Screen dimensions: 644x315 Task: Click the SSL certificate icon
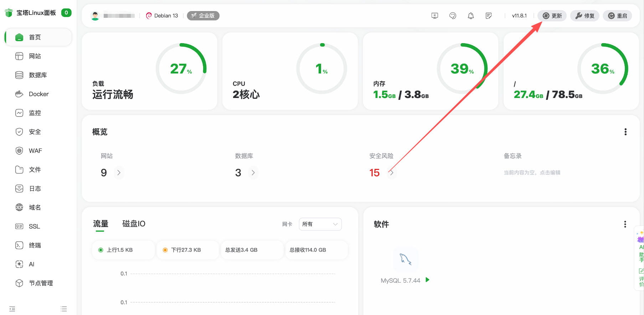19,226
